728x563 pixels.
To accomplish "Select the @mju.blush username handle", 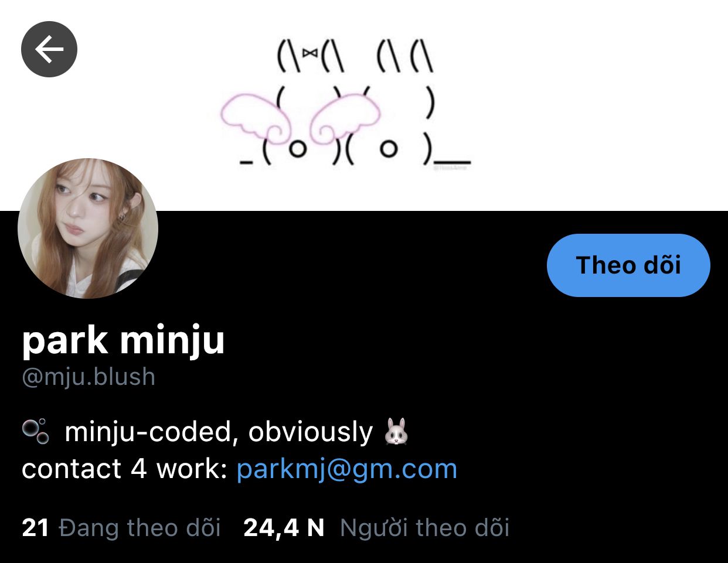I will tap(89, 377).
